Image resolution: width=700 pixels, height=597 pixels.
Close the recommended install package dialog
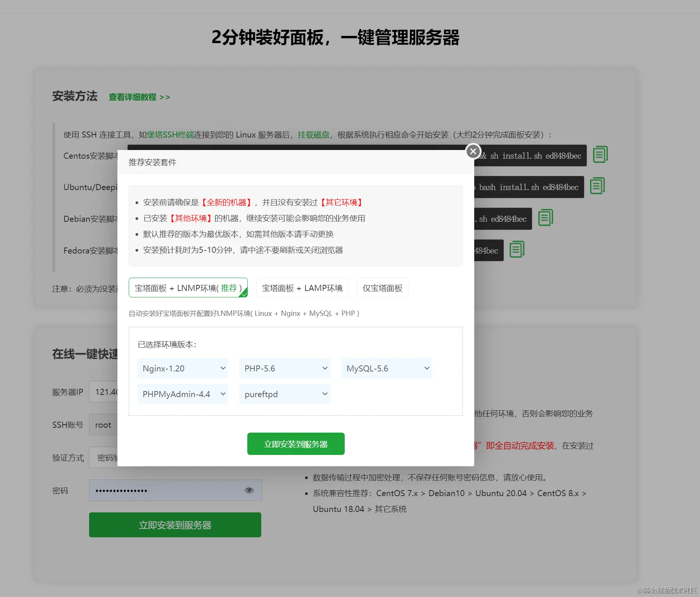click(x=473, y=152)
